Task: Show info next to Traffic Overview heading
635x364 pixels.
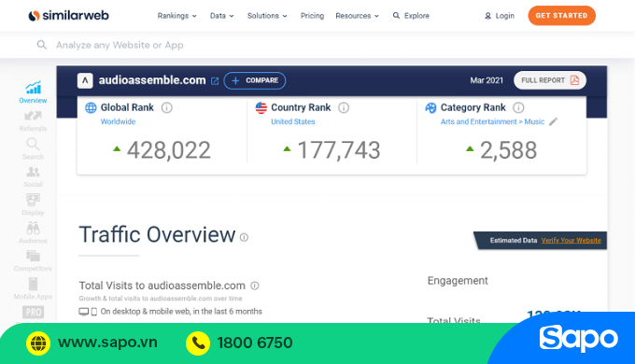Action: tap(244, 238)
